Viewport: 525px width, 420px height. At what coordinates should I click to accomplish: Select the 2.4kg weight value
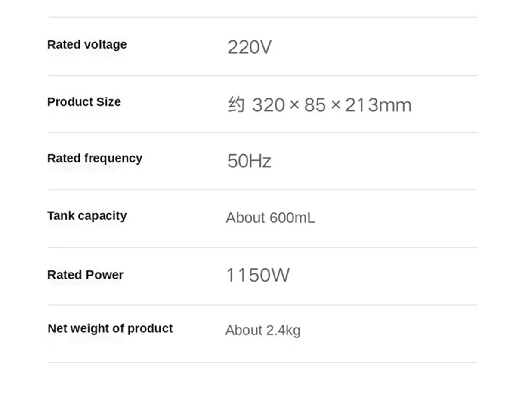(283, 331)
